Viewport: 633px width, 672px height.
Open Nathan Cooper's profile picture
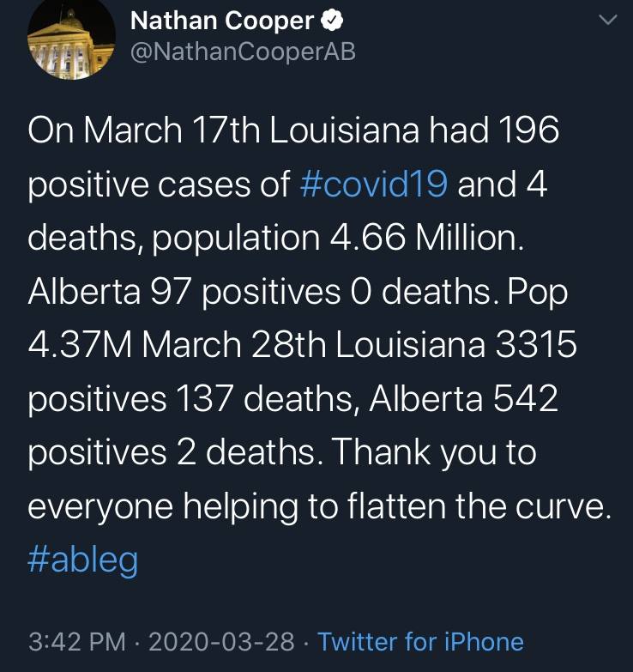tap(71, 39)
